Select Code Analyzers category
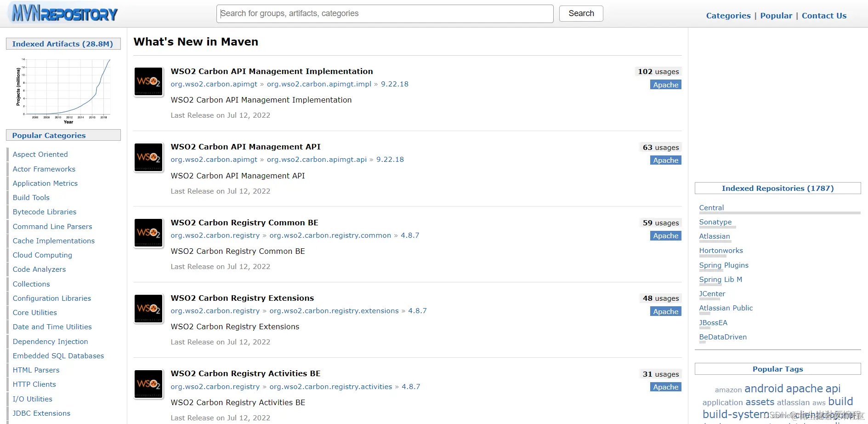This screenshot has width=868, height=424. pos(39,269)
